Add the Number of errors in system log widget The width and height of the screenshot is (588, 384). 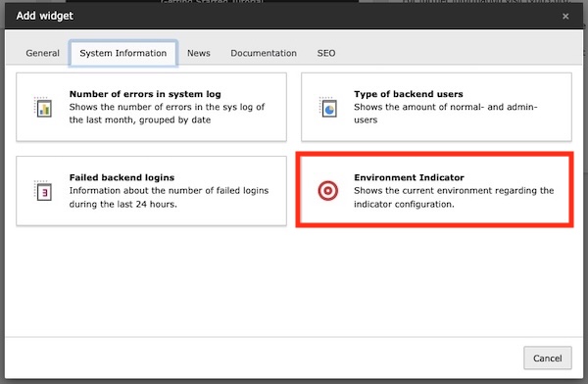(x=152, y=107)
